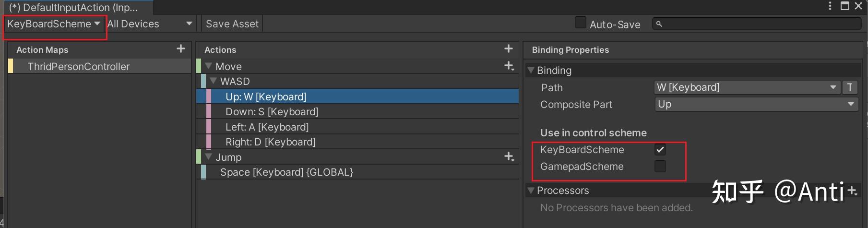The image size is (868, 228).
Task: Enable GamepadScheme control scheme
Action: [x=660, y=167]
